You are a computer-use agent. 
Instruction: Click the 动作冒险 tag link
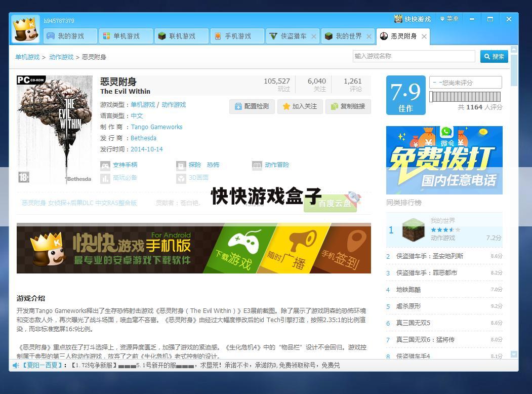point(277,165)
